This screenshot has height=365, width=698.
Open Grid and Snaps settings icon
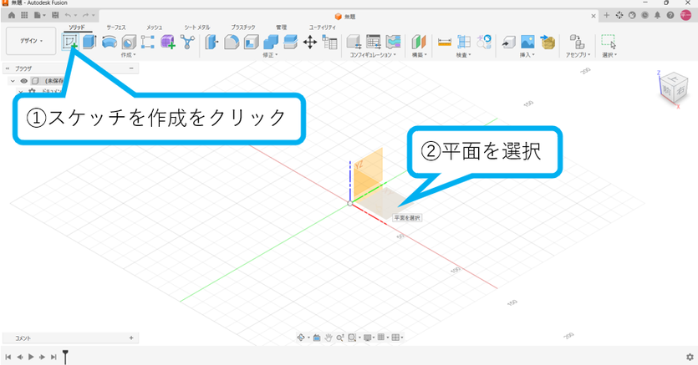381,338
